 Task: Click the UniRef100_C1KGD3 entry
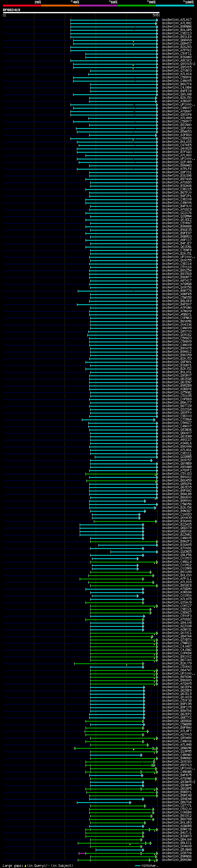tap(176, 515)
